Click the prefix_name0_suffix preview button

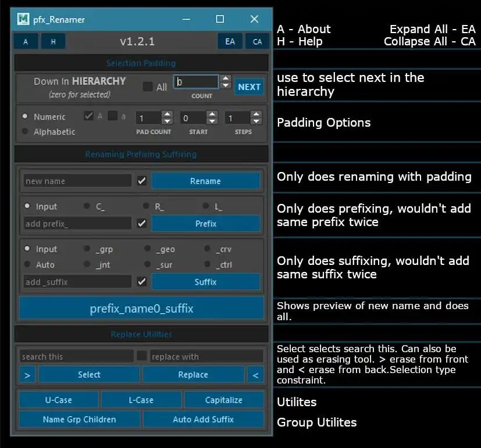coord(141,309)
